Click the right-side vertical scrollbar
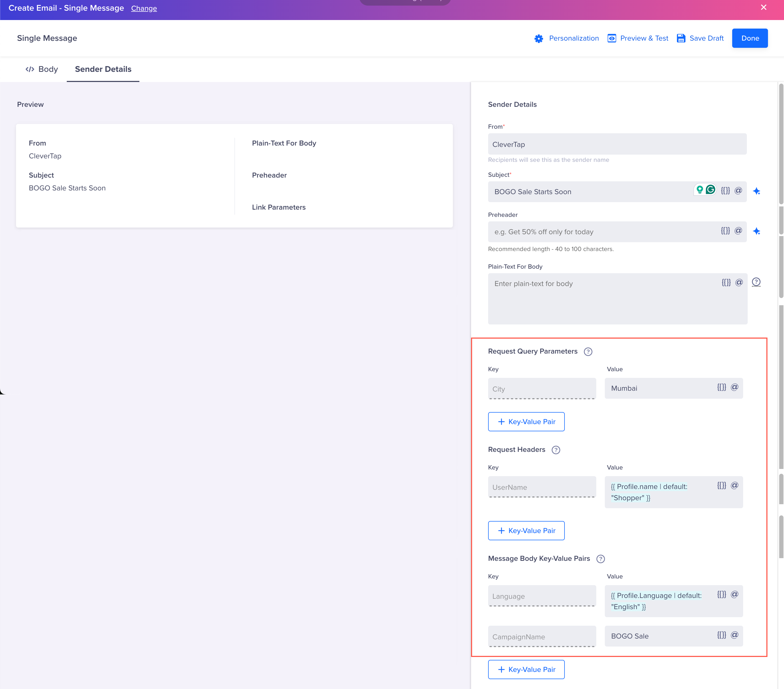This screenshot has height=689, width=784. 781,143
